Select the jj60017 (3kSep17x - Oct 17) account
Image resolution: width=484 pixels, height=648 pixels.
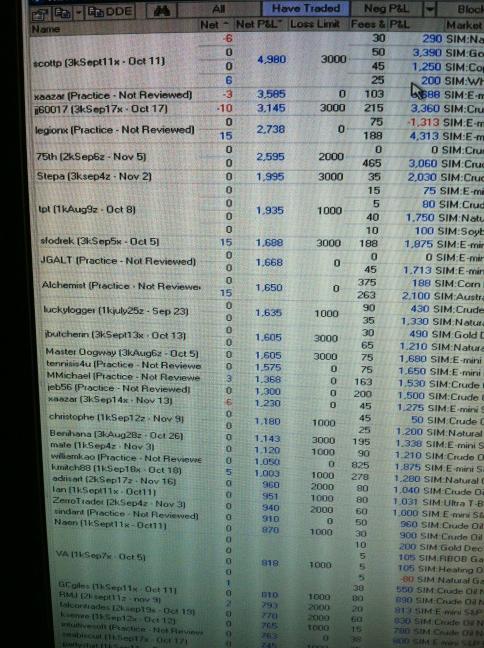click(x=101, y=110)
